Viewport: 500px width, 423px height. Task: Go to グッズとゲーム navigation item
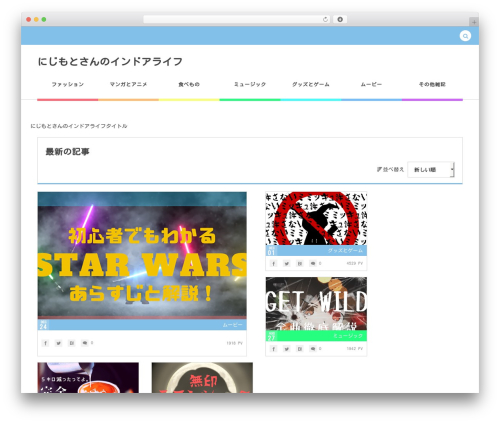click(x=311, y=84)
